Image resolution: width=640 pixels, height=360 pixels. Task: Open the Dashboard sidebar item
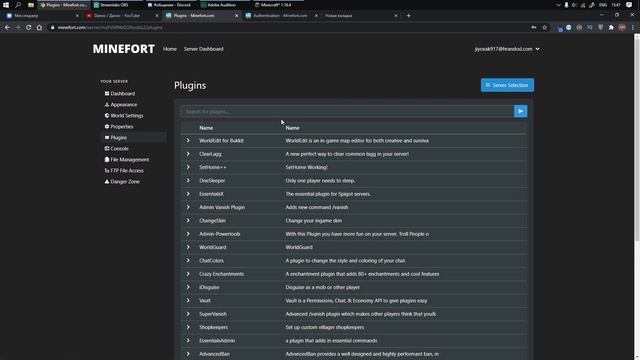[x=120, y=93]
